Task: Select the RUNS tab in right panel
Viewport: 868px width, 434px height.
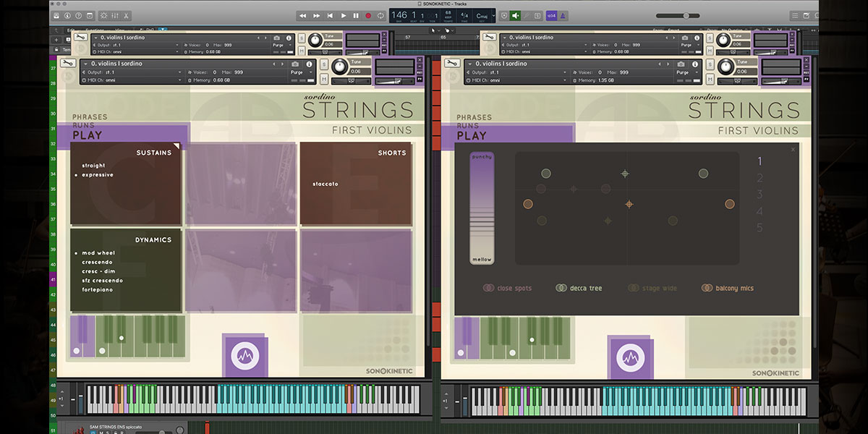Action: (467, 126)
